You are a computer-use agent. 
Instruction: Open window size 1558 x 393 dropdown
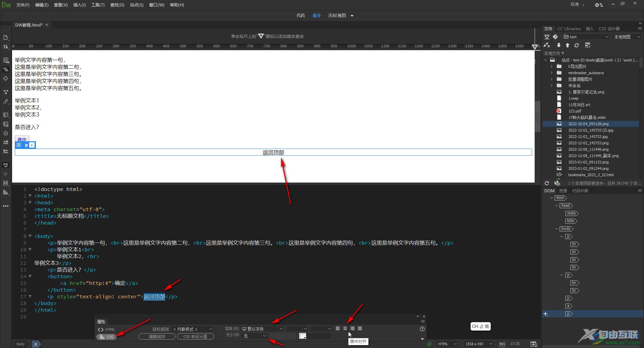478,344
